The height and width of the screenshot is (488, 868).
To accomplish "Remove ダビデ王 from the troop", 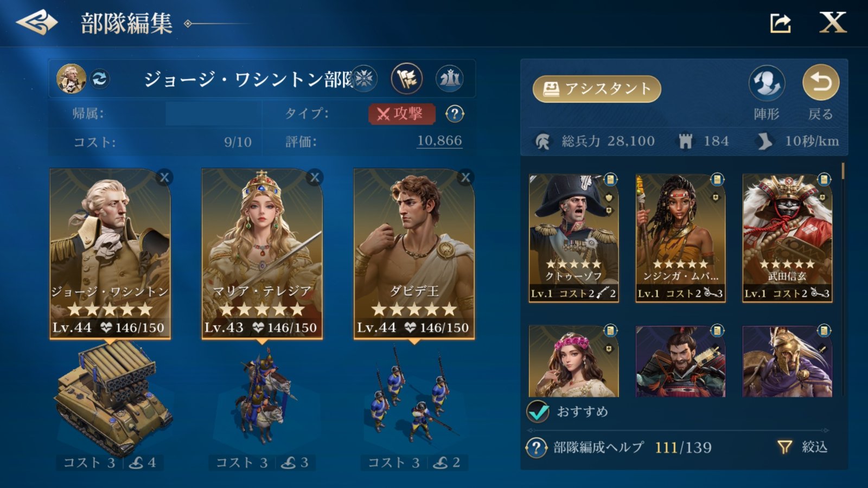I will coord(465,177).
